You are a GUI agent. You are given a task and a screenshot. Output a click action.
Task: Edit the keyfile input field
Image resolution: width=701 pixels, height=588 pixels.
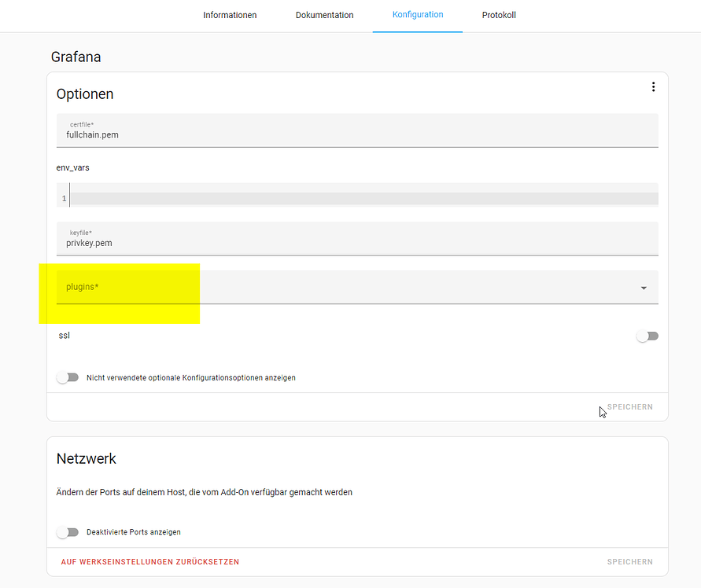coord(357,239)
